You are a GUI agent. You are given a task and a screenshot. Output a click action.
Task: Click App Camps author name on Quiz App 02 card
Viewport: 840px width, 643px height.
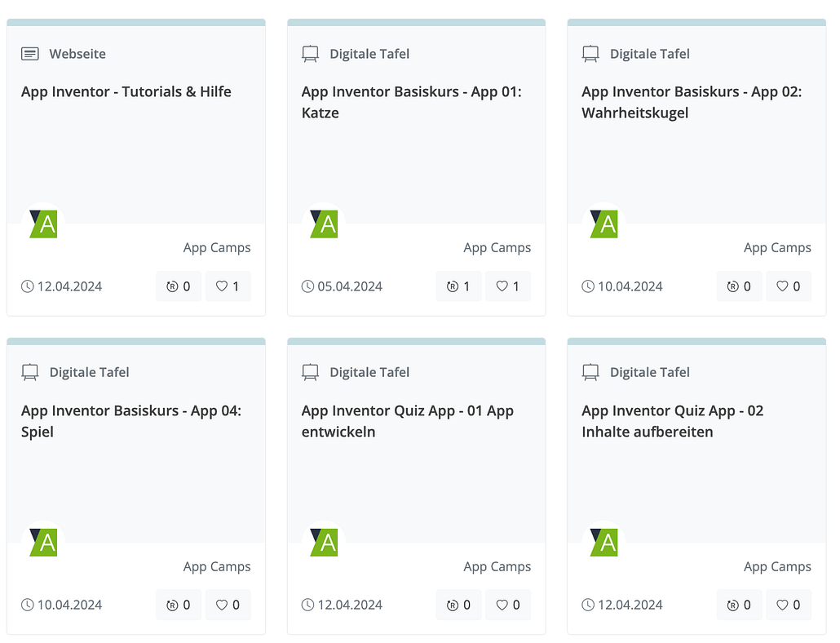(x=777, y=566)
